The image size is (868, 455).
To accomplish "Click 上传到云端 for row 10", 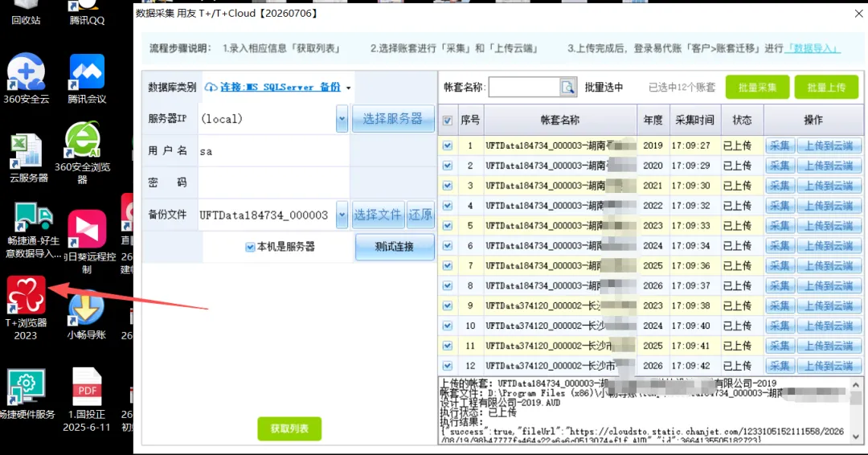I will point(829,326).
